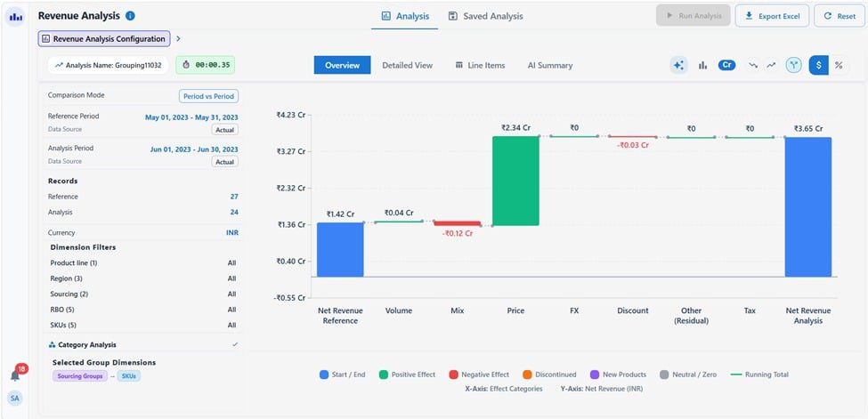
Task: Click the branch split icon in toolbar
Action: (793, 65)
